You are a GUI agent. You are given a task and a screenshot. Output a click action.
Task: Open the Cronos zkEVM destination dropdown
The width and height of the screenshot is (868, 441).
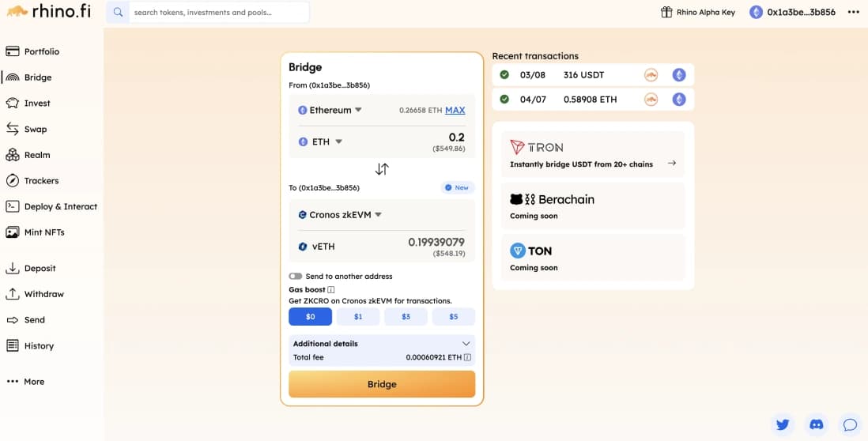[x=340, y=215]
